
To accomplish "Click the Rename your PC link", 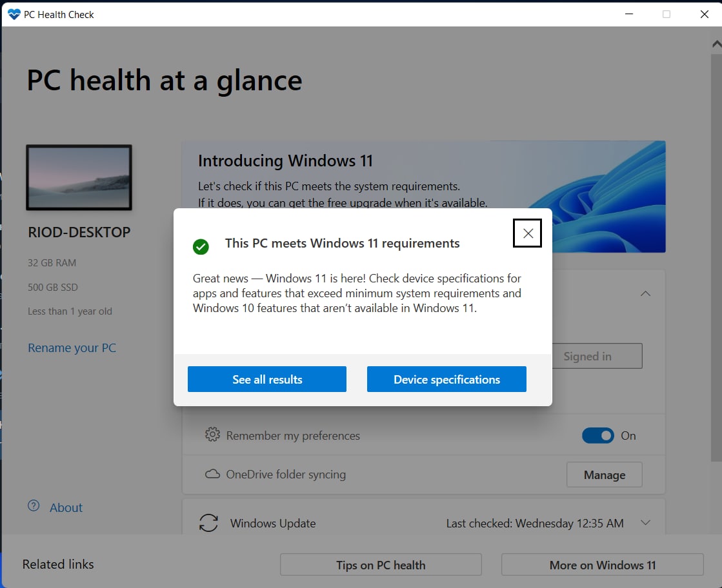I will pyautogui.click(x=72, y=348).
